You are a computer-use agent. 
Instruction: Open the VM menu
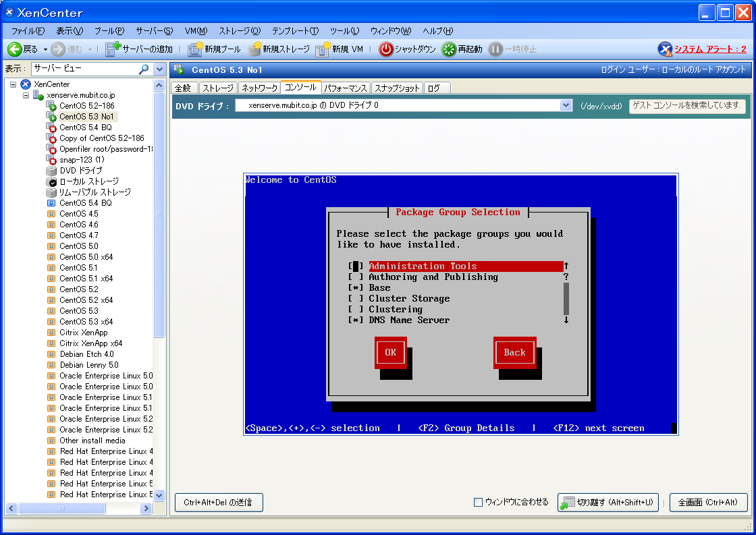196,31
